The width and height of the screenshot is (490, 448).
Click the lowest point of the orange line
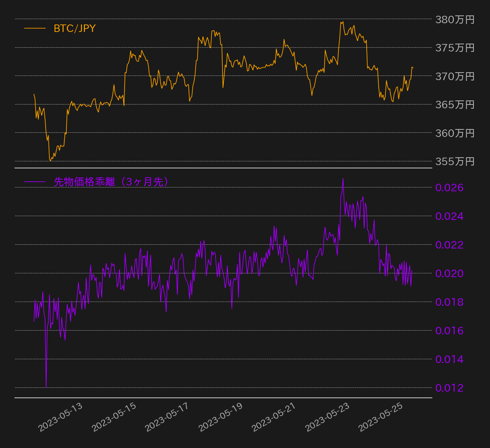coord(50,161)
